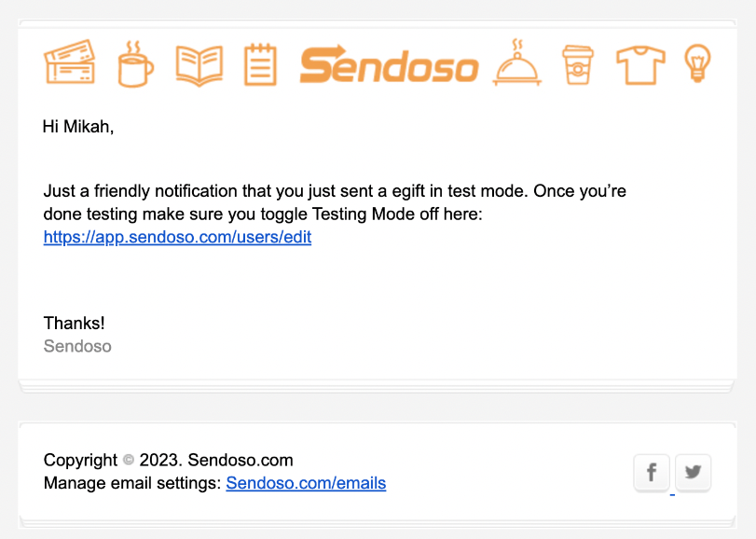Click the ticket icon in the header
756x539 pixels.
(x=70, y=64)
